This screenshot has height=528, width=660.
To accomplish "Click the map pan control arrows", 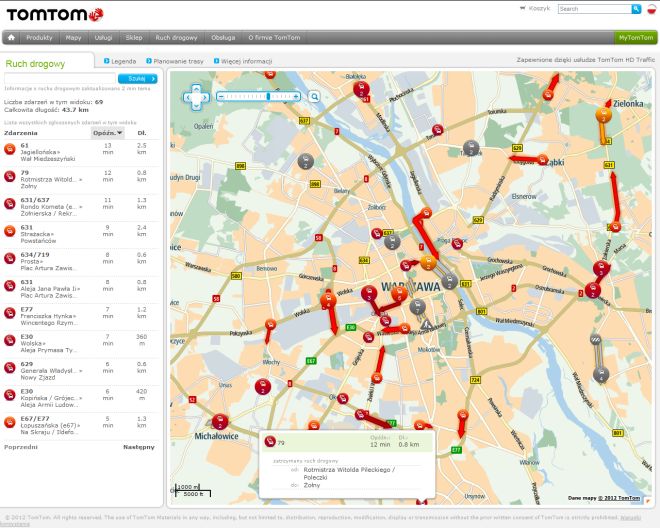I will [196, 97].
